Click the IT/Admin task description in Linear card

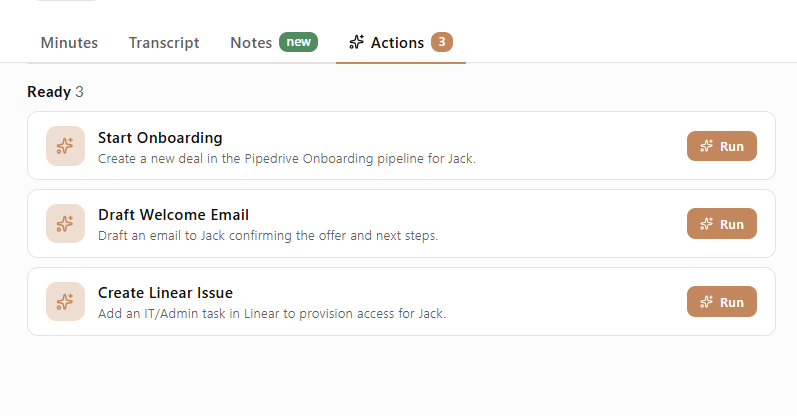pyautogui.click(x=271, y=313)
